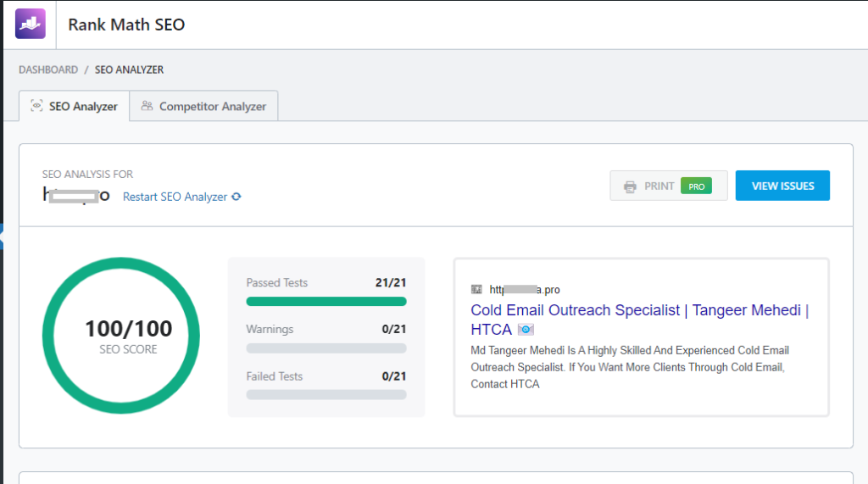Image resolution: width=868 pixels, height=484 pixels.
Task: Click the favicon in the search preview
Action: (x=476, y=289)
